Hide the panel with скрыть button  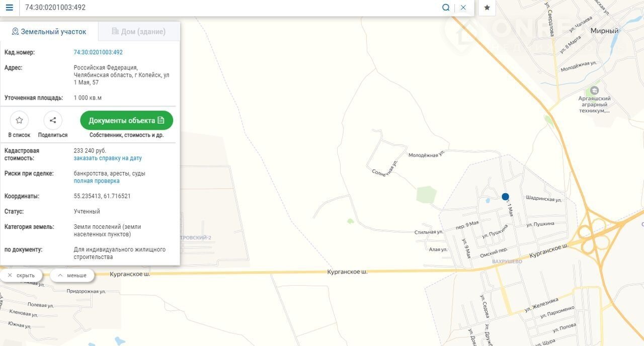pos(21,275)
